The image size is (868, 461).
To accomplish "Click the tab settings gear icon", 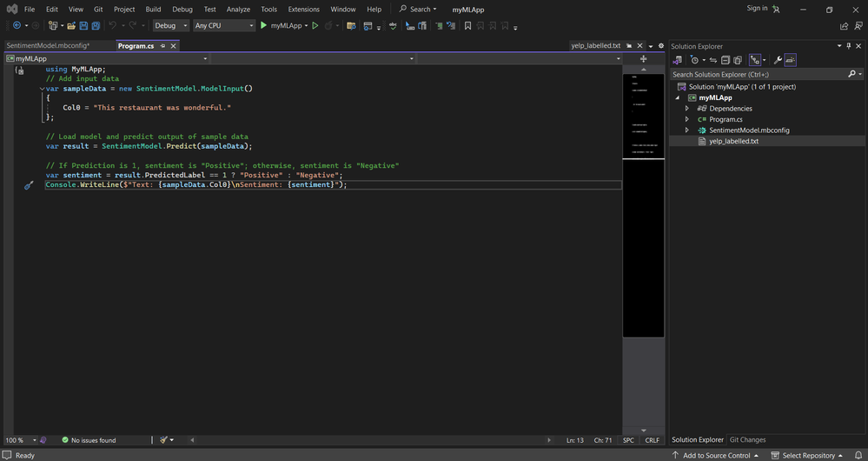I will click(661, 46).
